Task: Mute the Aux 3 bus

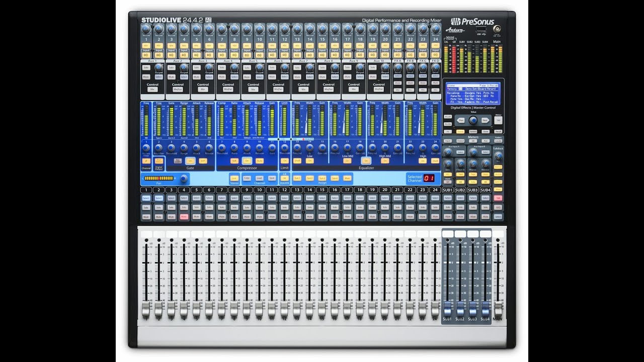Action: (196, 77)
